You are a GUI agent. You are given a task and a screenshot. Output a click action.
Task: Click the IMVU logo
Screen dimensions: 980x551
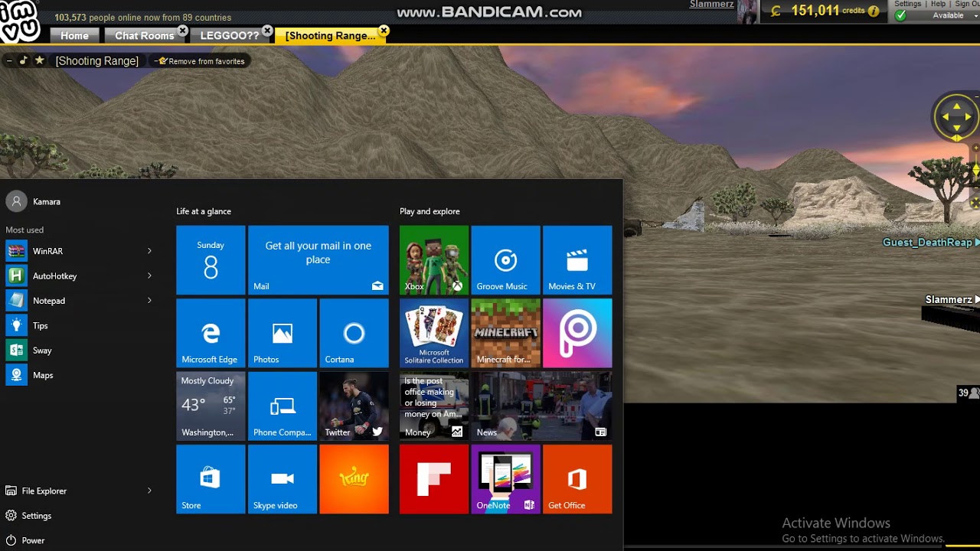21,22
